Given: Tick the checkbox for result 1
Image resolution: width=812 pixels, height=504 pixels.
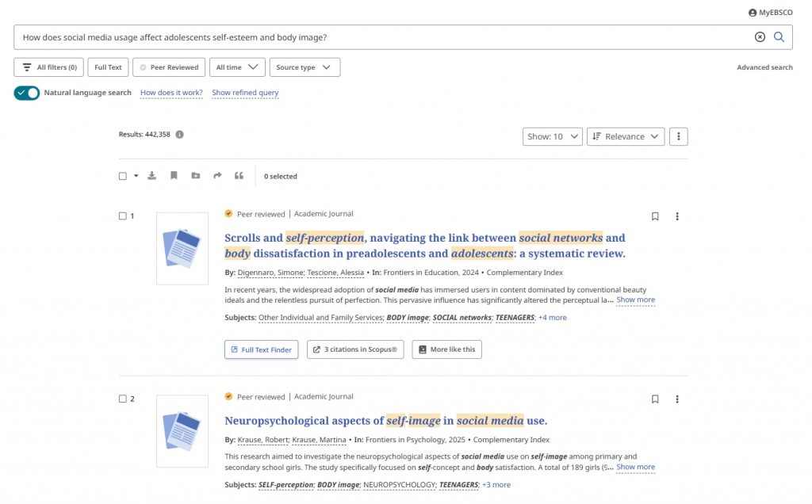Looking at the screenshot, I should [x=123, y=216].
